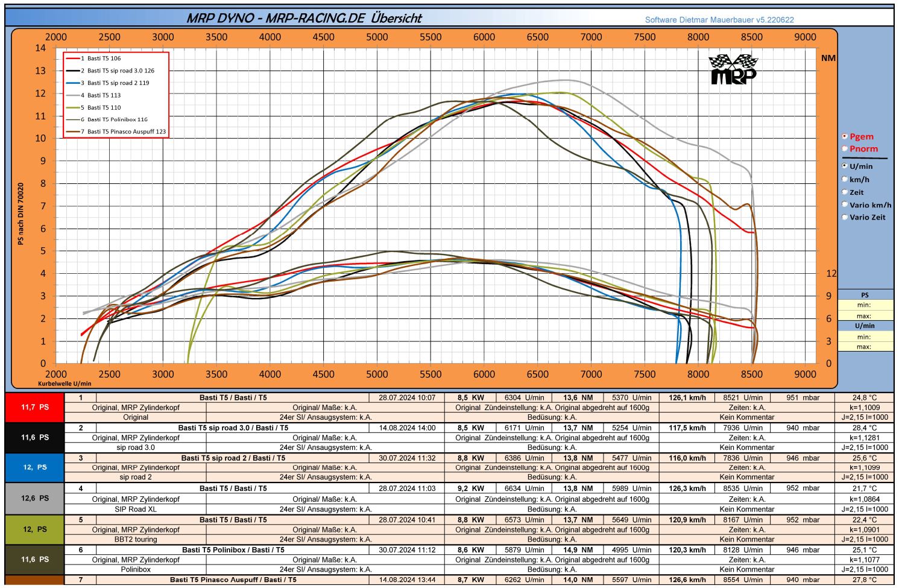Click the date 14.08.2024 14:00 cell
The height and width of the screenshot is (588, 899).
(x=407, y=428)
